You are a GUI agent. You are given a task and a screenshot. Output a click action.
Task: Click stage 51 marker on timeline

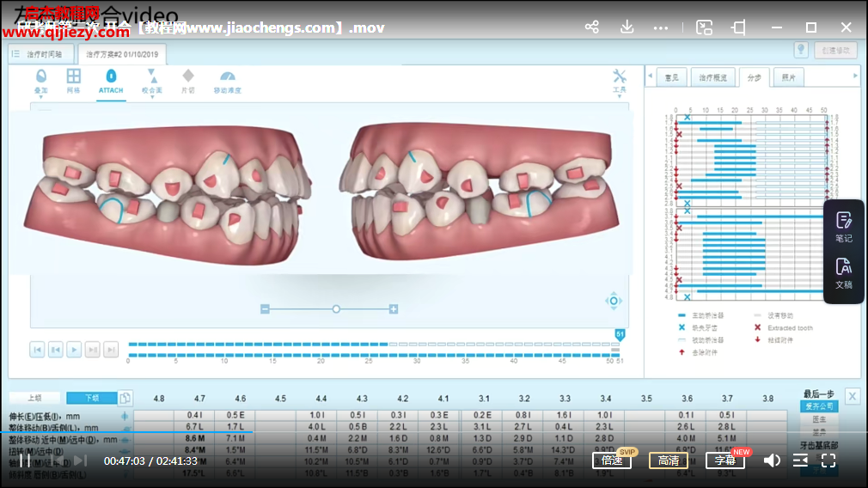point(620,334)
